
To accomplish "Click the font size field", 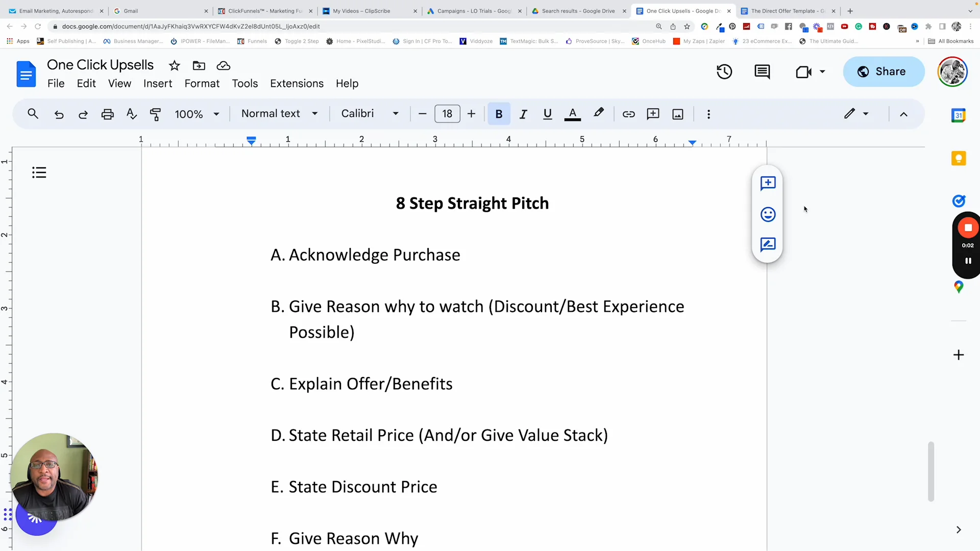I will 447,114.
